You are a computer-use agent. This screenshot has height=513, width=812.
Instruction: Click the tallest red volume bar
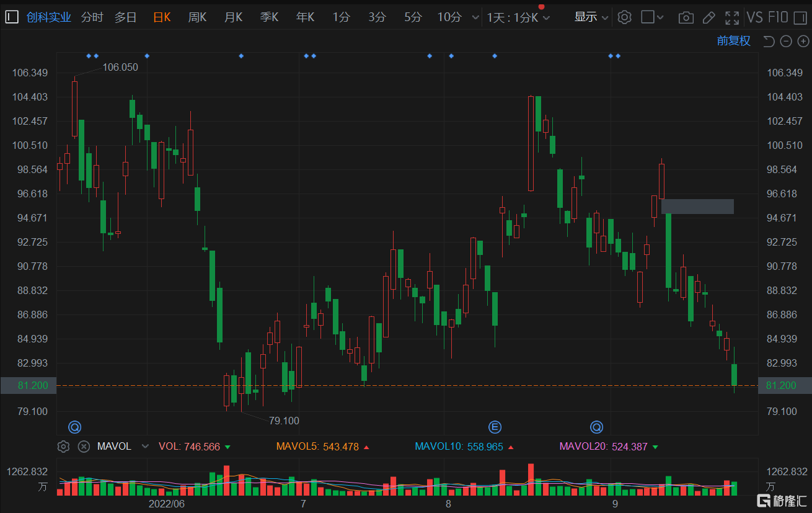click(531, 480)
